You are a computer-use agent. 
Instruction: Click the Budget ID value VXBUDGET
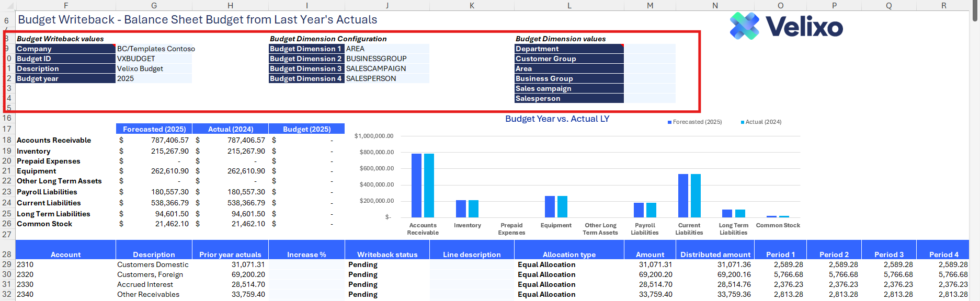tap(153, 59)
